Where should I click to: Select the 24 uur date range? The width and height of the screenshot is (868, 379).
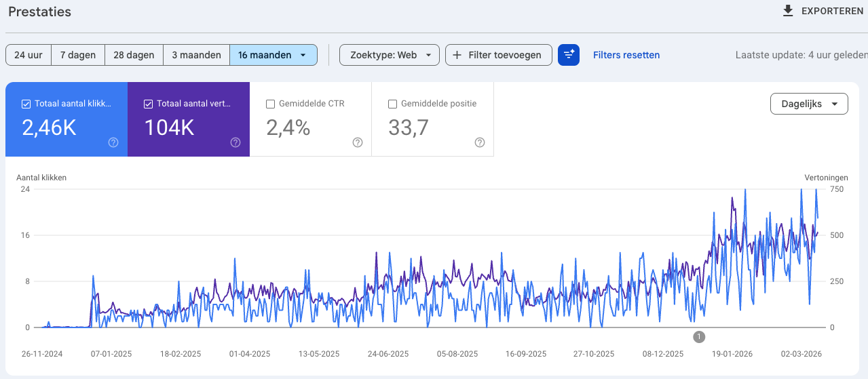pyautogui.click(x=29, y=55)
